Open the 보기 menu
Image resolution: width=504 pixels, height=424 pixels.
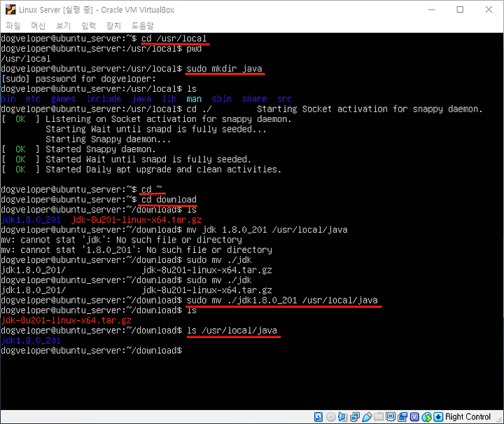point(63,26)
